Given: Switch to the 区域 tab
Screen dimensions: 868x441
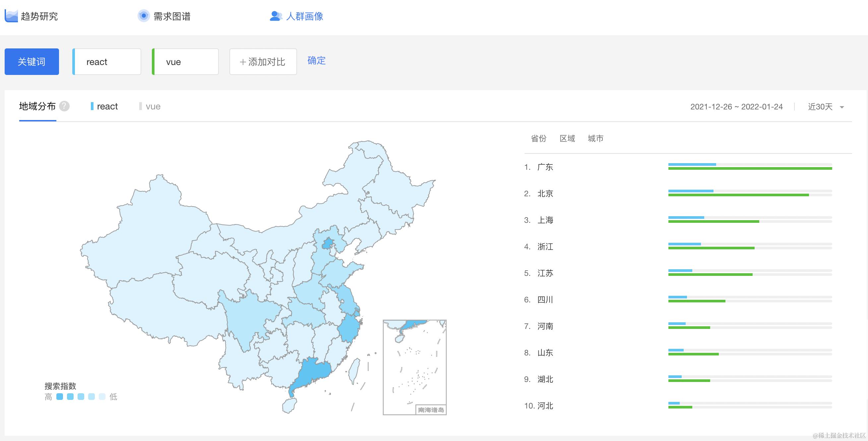Looking at the screenshot, I should tap(567, 139).
